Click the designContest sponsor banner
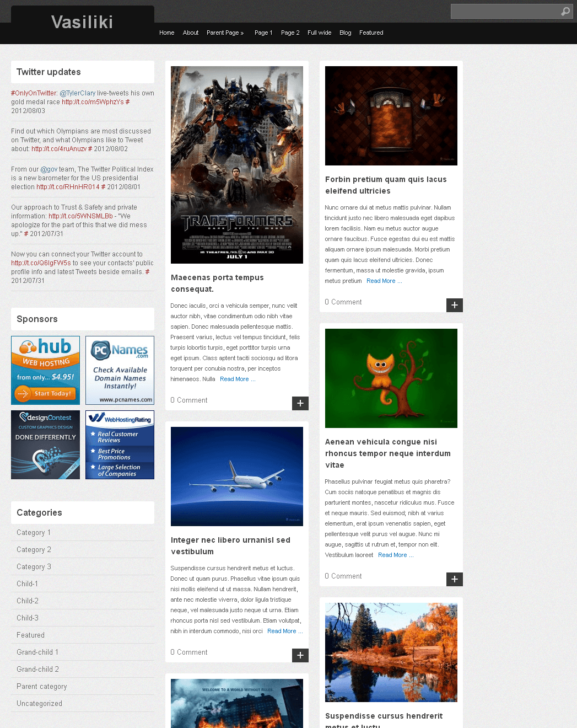The width and height of the screenshot is (577, 728). click(x=45, y=445)
